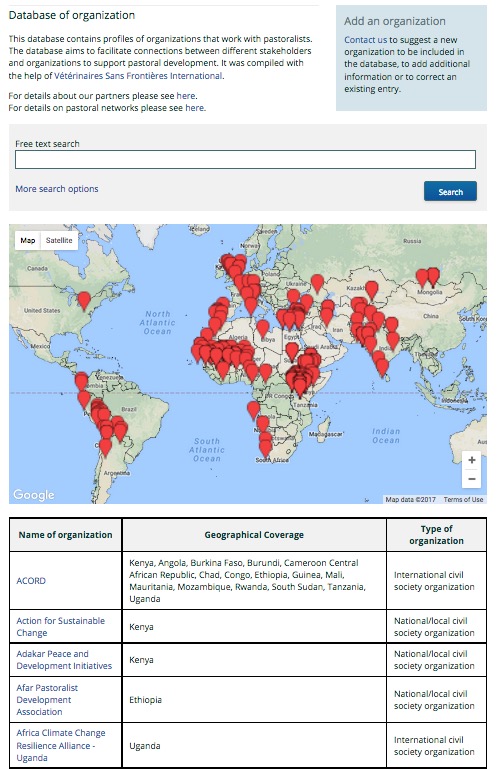The height and width of the screenshot is (769, 497).
Task: Click the map zoom in plus button
Action: tap(471, 460)
